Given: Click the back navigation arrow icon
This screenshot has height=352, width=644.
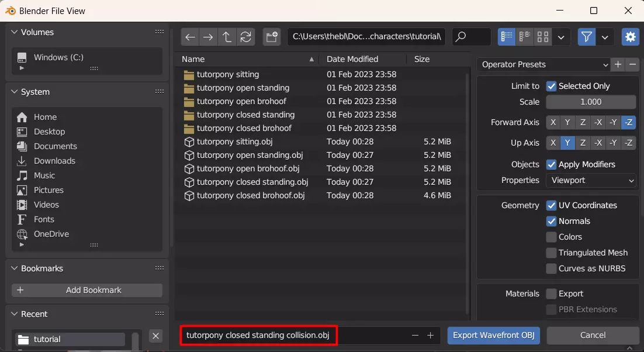Looking at the screenshot, I should 190,37.
